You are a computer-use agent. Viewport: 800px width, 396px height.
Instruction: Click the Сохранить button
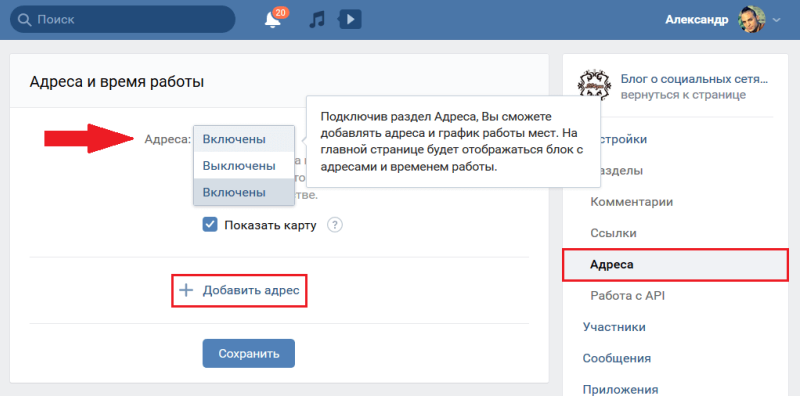pyautogui.click(x=248, y=354)
